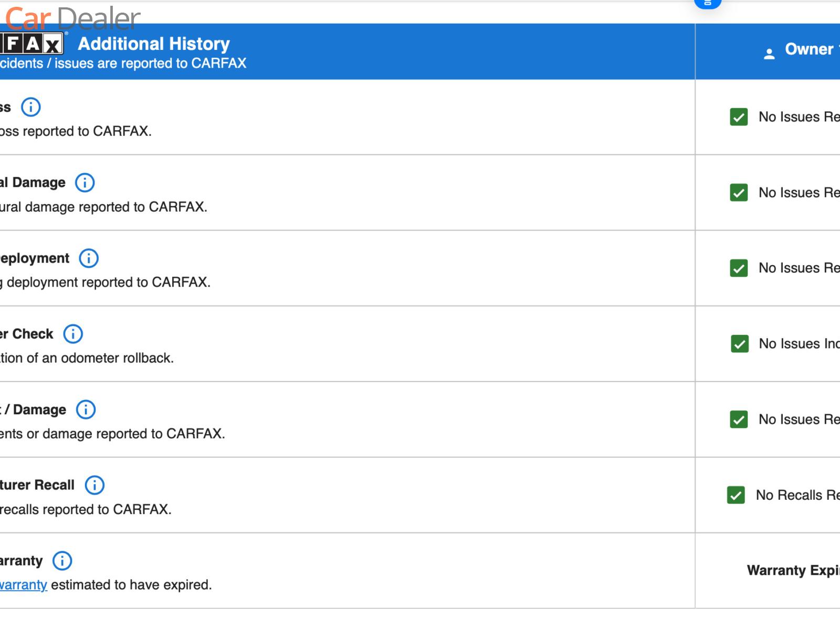This screenshot has height=630, width=840.
Task: Click the info icon in the total loss row
Action: [x=30, y=107]
